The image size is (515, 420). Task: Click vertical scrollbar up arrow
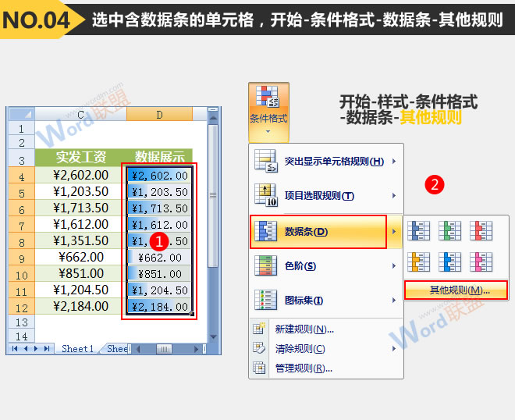pyautogui.click(x=213, y=118)
